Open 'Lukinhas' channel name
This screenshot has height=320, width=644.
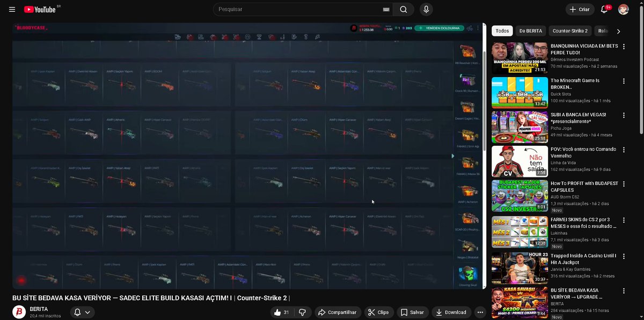point(559,233)
